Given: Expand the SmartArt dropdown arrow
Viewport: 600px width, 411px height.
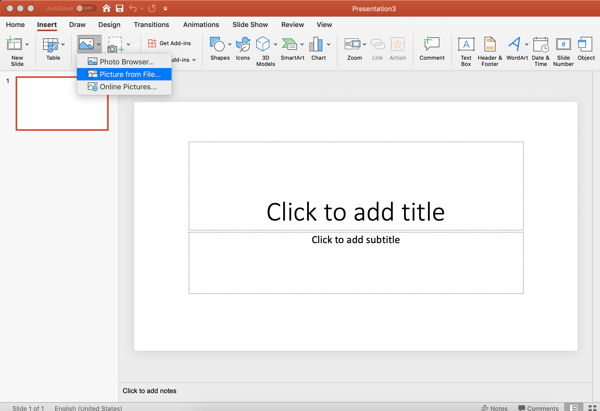Looking at the screenshot, I should [302, 44].
